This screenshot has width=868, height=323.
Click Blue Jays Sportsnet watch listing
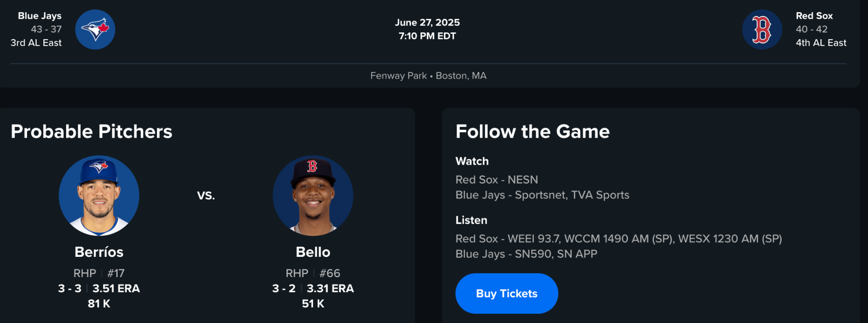click(542, 195)
